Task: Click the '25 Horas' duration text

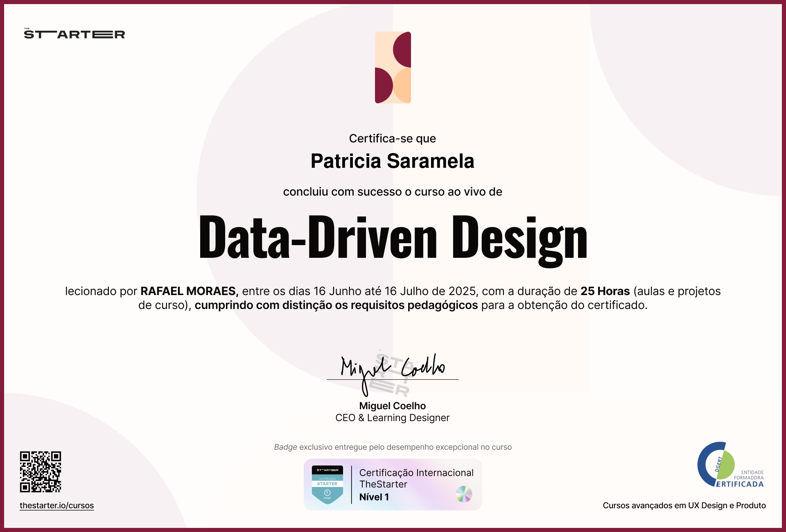Action: pyautogui.click(x=605, y=291)
